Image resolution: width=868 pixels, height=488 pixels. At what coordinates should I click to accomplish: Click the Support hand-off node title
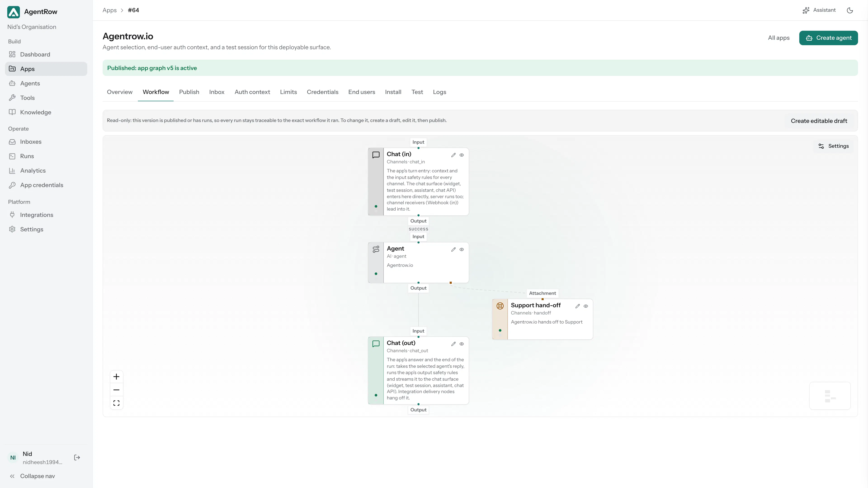point(536,305)
